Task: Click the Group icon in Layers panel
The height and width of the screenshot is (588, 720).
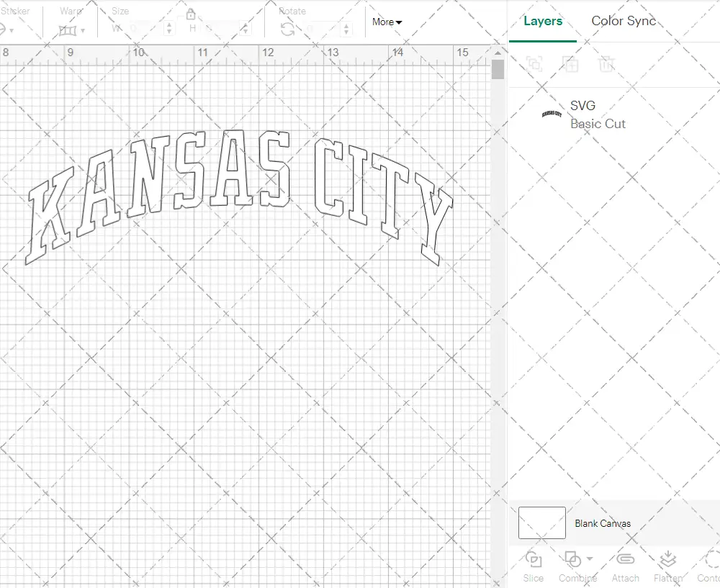Action: click(534, 64)
